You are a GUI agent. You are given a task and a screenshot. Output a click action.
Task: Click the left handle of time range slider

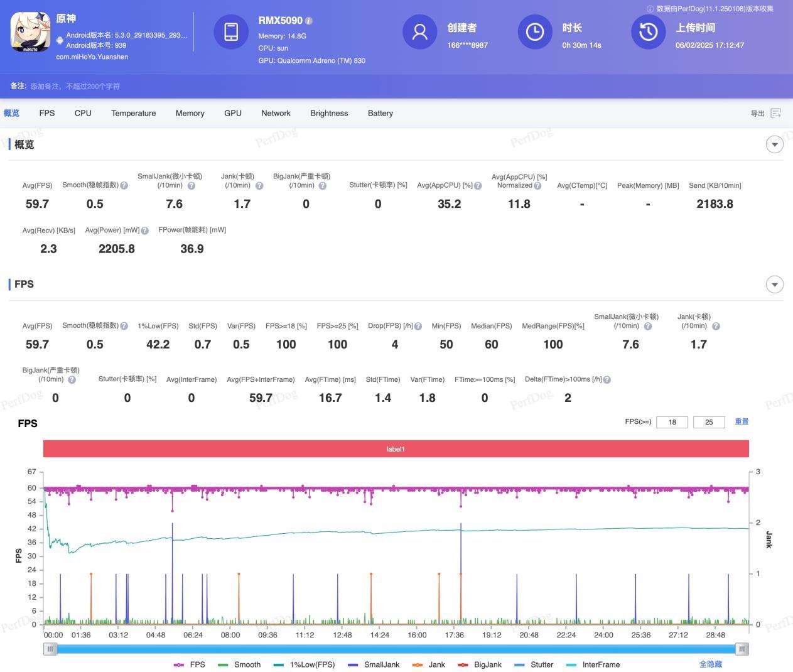click(50, 649)
